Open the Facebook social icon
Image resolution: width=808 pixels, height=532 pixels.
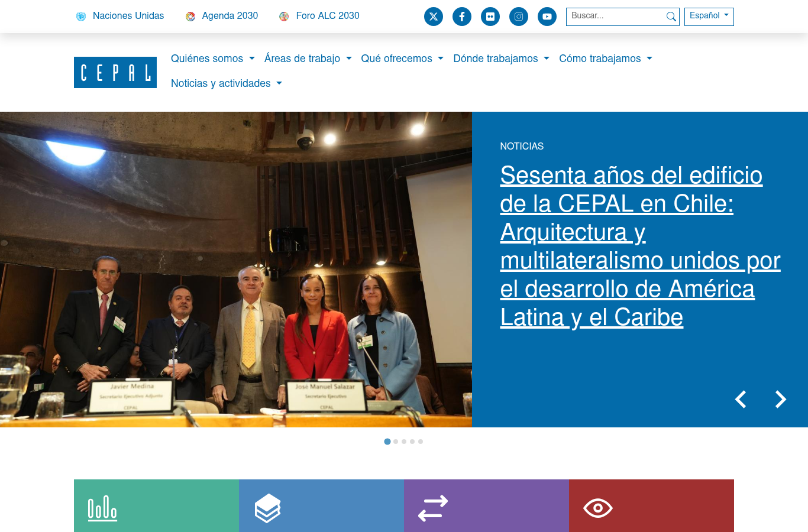pos(462,17)
